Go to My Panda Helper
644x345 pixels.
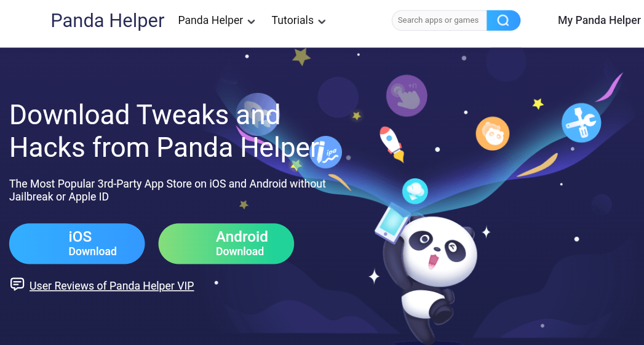(x=599, y=20)
